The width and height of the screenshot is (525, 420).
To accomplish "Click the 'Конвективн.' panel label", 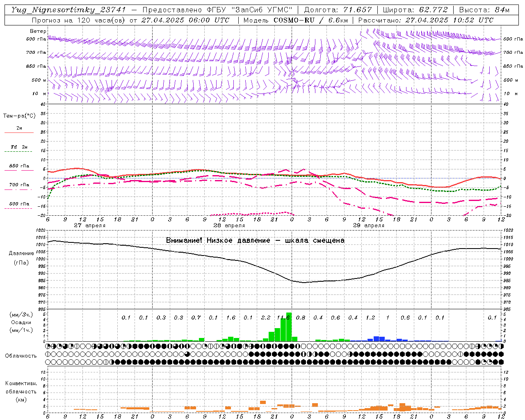I will click(21, 383).
